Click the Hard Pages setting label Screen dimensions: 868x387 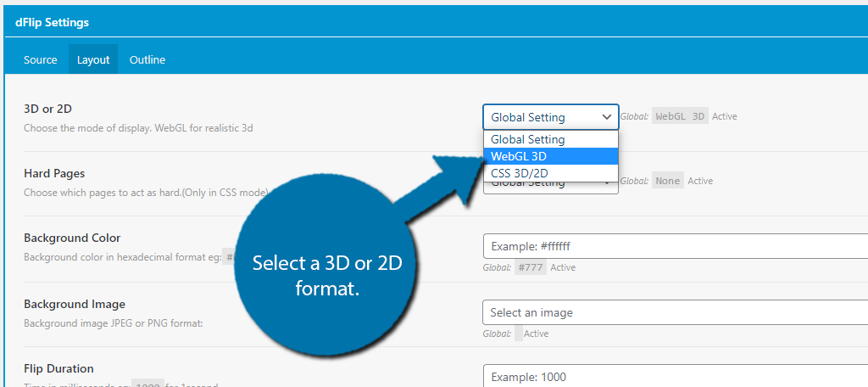point(54,173)
